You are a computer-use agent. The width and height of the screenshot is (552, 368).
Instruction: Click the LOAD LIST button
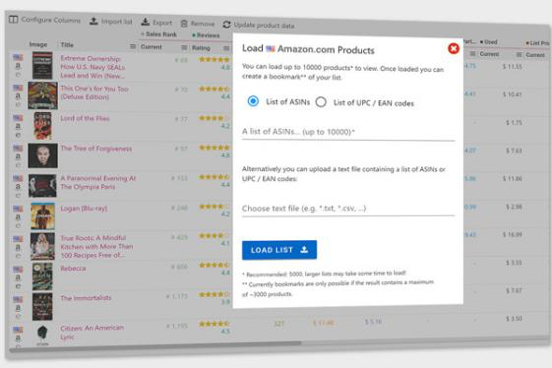click(279, 250)
